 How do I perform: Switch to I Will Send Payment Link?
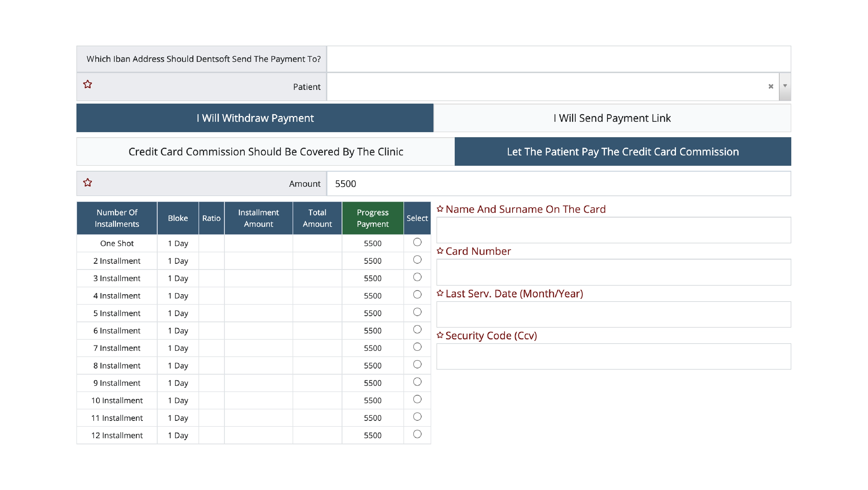[612, 118]
